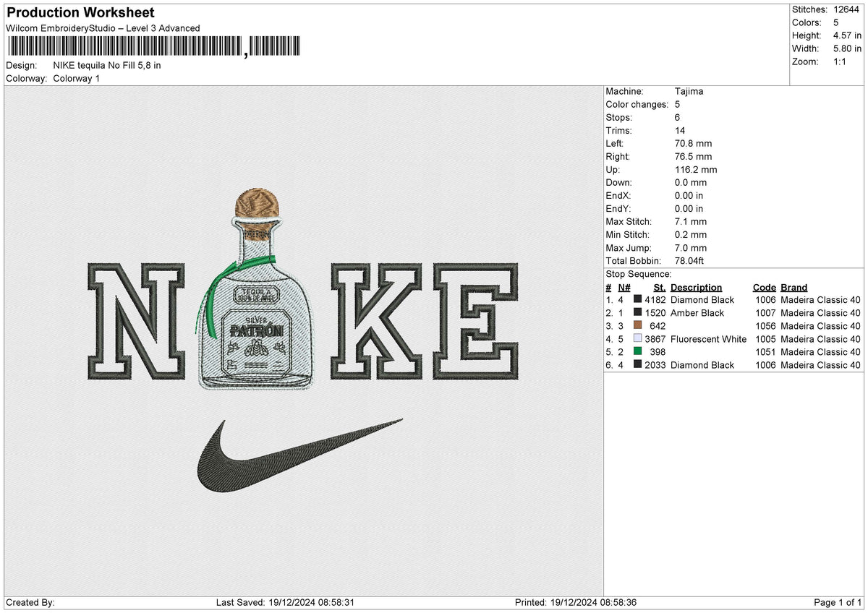Click the black swatch in stop row 6

point(637,365)
